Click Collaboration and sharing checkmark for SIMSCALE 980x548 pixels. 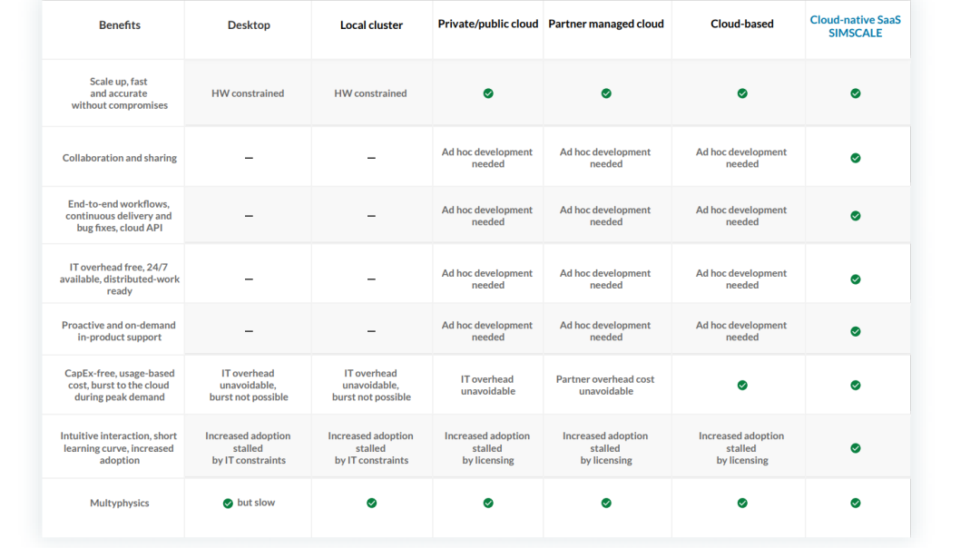point(856,158)
